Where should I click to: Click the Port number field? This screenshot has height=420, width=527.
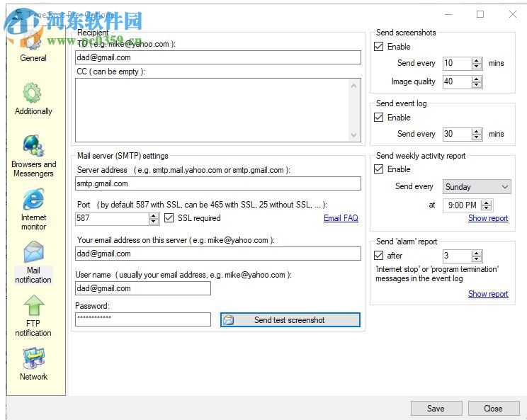[x=112, y=218]
